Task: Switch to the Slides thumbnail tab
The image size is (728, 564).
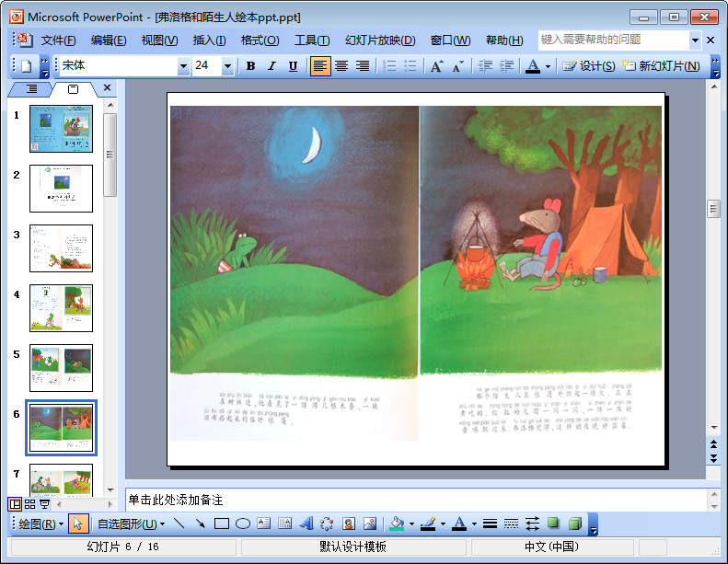Action: click(x=74, y=88)
